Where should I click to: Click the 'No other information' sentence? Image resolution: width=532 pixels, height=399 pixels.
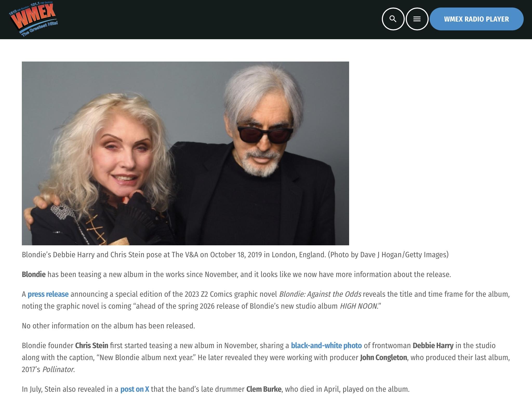tap(108, 326)
